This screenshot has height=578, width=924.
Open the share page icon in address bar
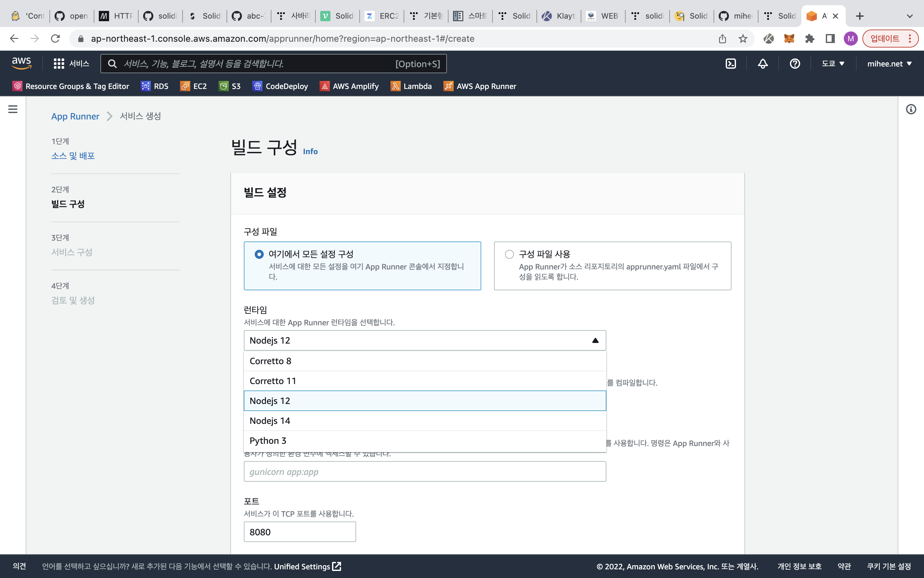click(x=722, y=39)
